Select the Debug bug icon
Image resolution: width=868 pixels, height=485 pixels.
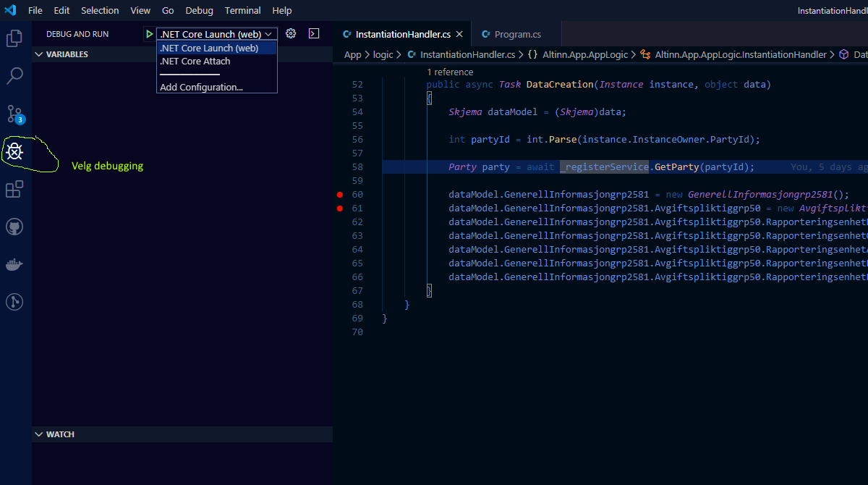pos(14,151)
